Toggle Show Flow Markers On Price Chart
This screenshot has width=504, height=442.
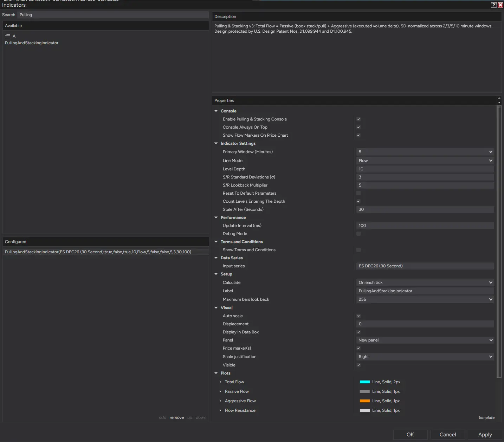[358, 135]
